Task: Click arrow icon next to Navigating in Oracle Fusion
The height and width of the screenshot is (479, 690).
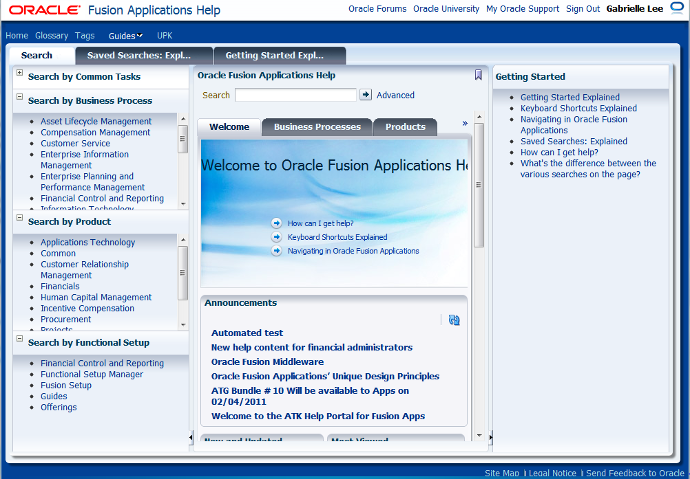Action: tap(276, 251)
